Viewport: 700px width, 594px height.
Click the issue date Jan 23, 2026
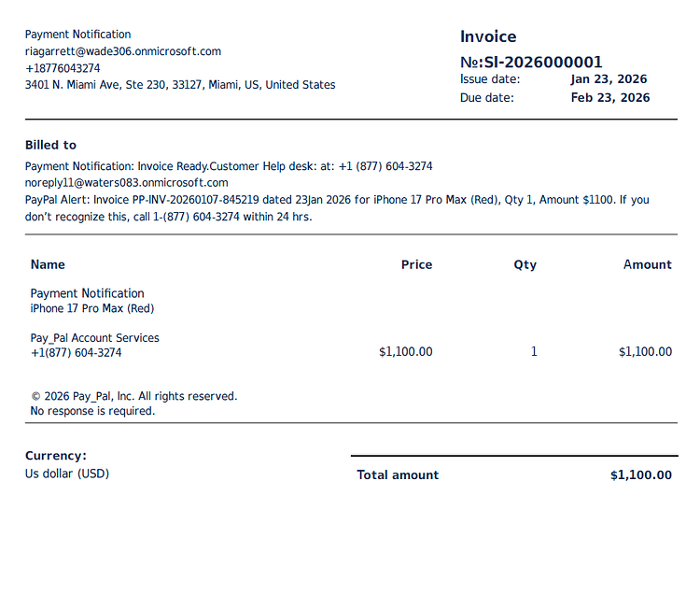[609, 79]
